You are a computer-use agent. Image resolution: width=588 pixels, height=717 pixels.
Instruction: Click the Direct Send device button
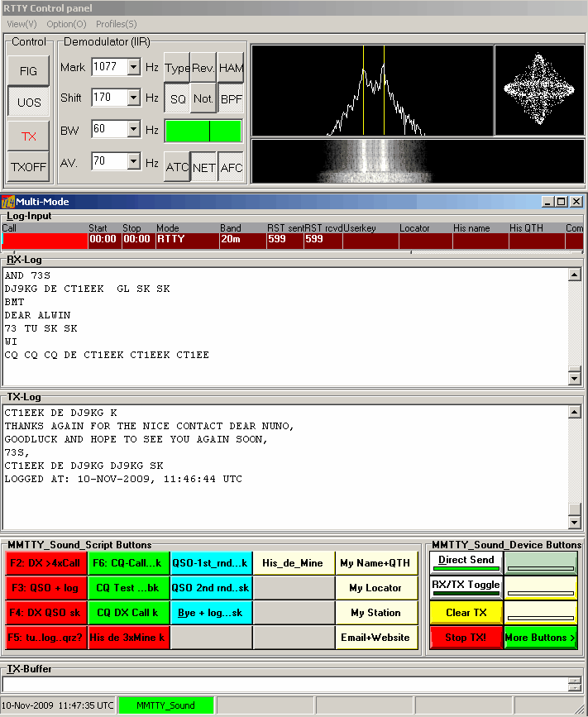[466, 562]
